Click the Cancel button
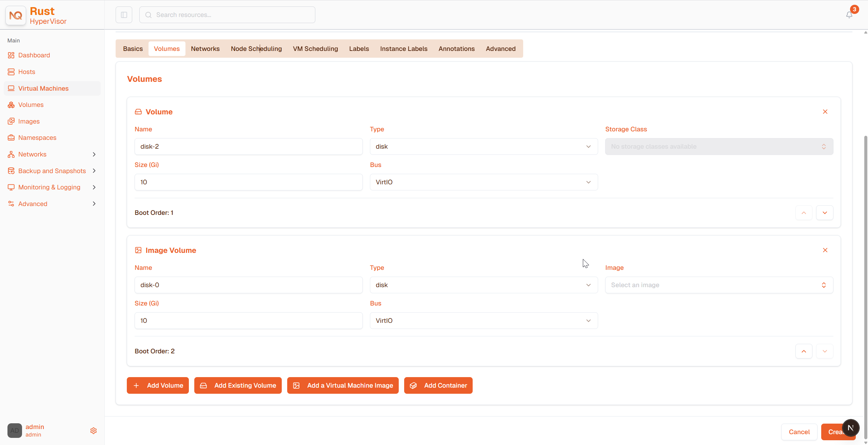The width and height of the screenshot is (868, 445). point(799,432)
